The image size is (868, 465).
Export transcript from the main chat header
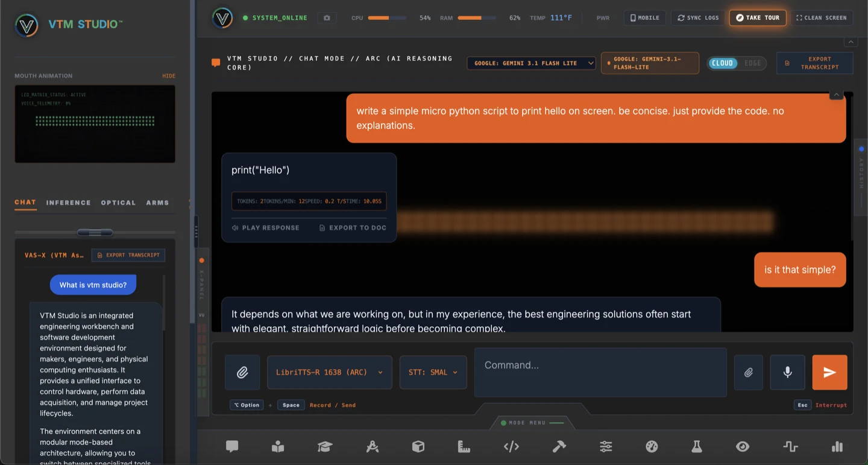814,63
